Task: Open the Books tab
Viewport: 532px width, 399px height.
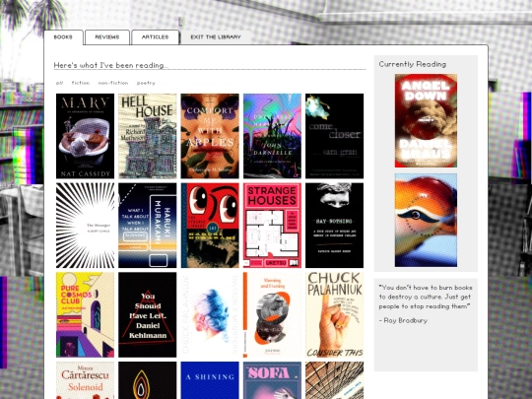Action: [x=63, y=37]
